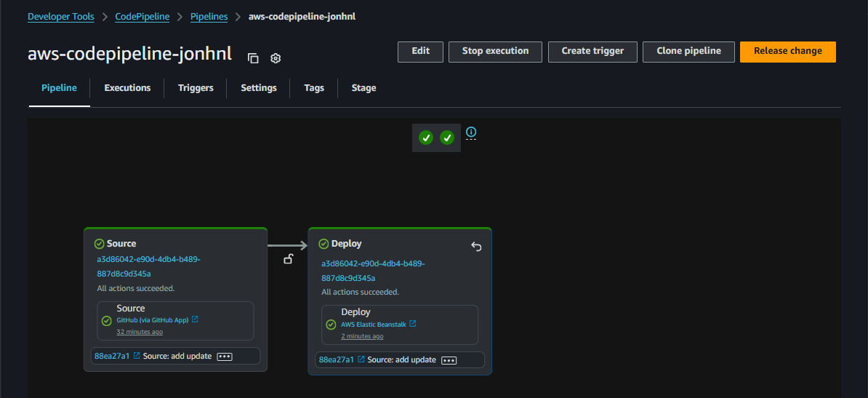This screenshot has width=868, height=398.
Task: Switch to the Executions tab
Action: click(x=127, y=87)
